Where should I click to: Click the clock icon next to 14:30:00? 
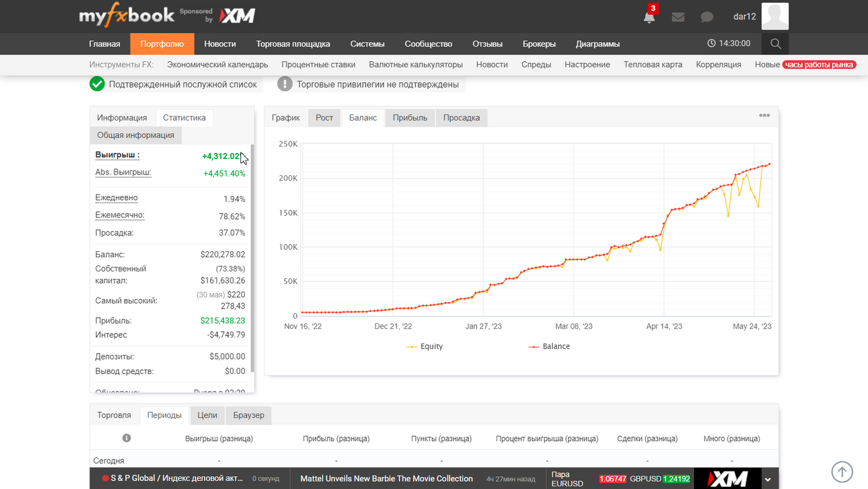coord(711,43)
